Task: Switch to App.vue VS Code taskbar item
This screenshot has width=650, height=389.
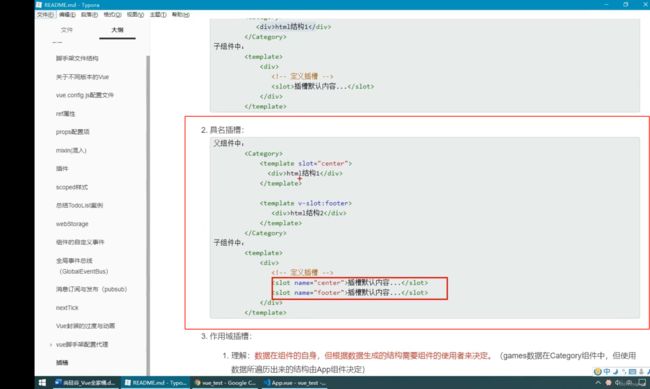Action: click(x=295, y=383)
